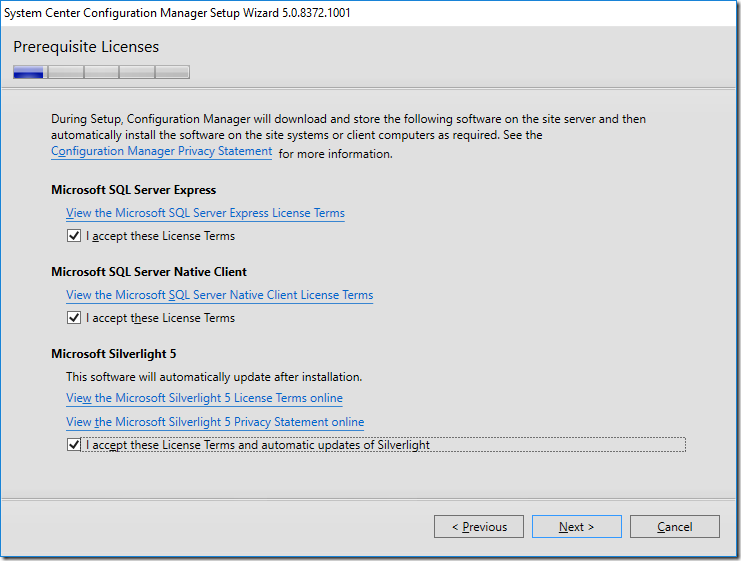Open the Configuration Manager Privacy Statement link
The width and height of the screenshot is (741, 561).
pyautogui.click(x=161, y=151)
